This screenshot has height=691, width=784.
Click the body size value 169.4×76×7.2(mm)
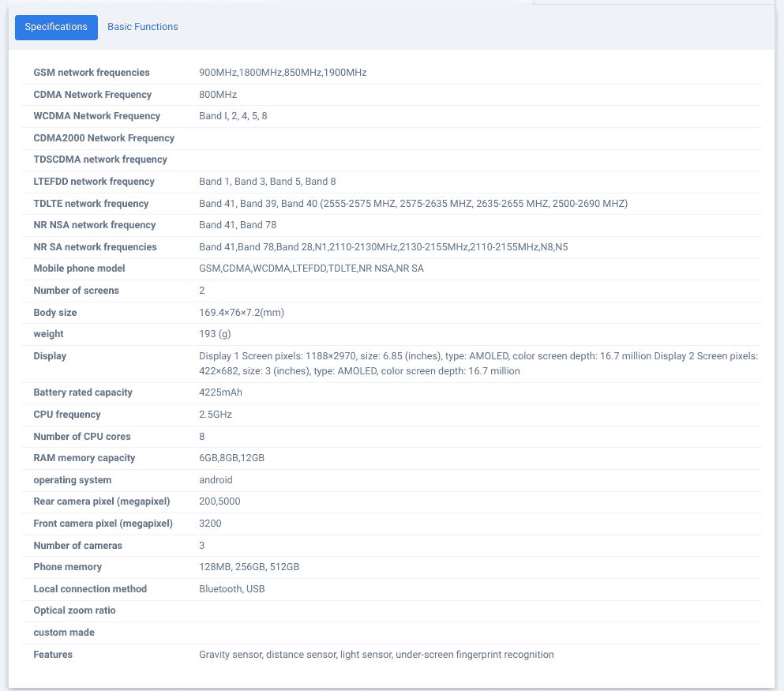(x=242, y=313)
